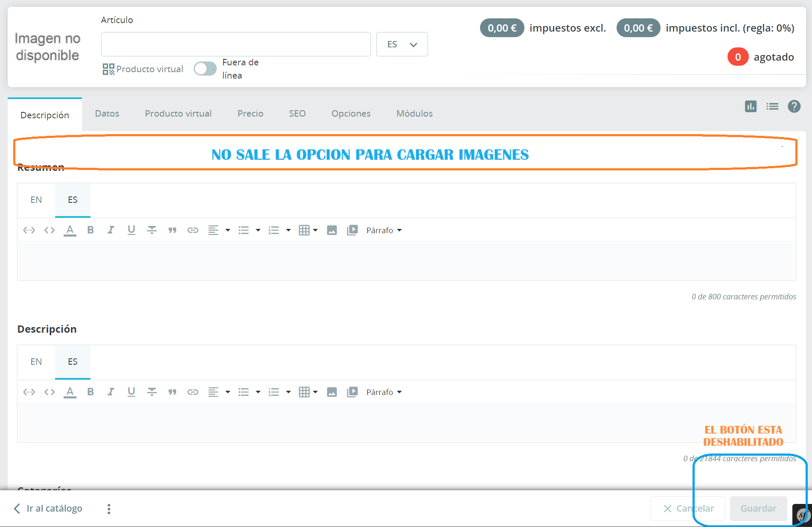Open the ES language selector next to Artículo

pos(402,44)
